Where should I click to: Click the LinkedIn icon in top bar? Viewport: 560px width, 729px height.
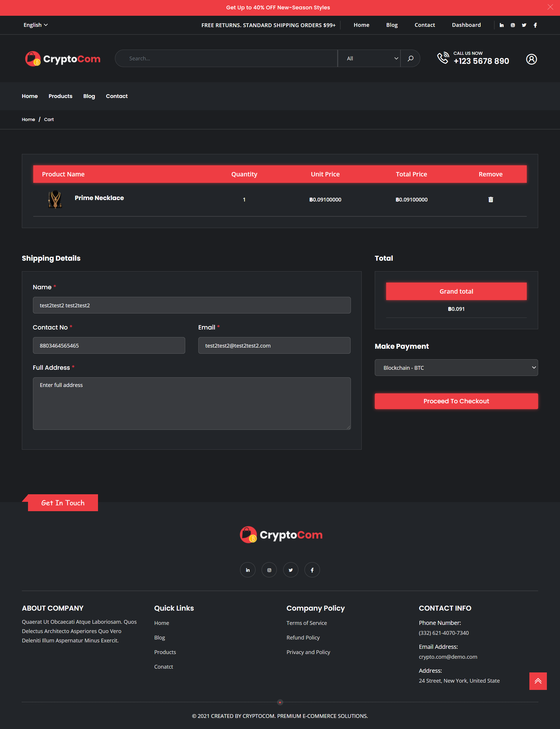point(501,25)
